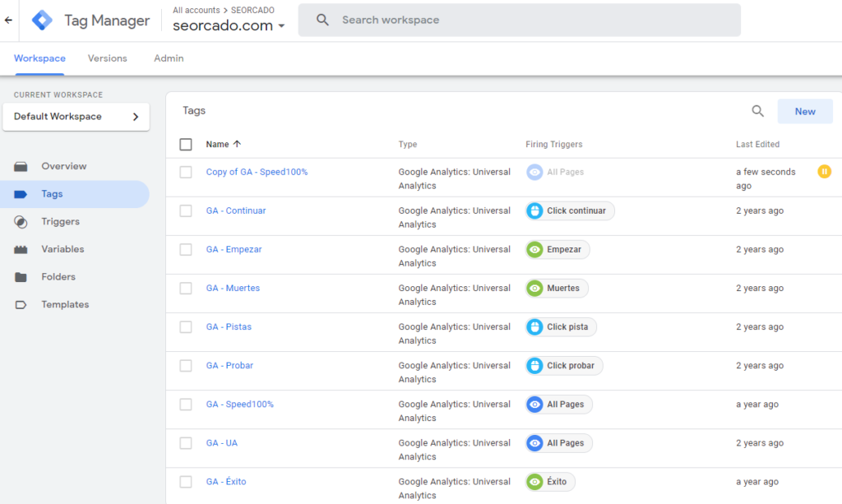Click the paused status icon on Copy of GA - Speed100%
Image resolution: width=842 pixels, height=504 pixels.
pos(824,172)
